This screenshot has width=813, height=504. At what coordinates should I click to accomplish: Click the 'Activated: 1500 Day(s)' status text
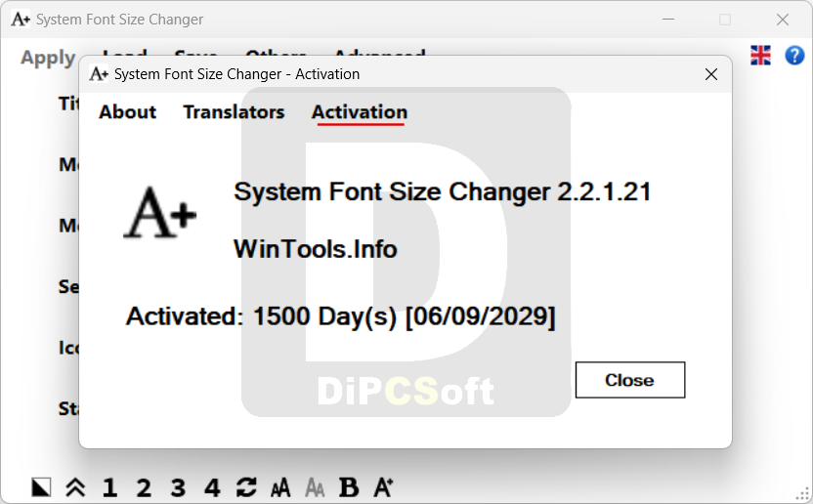pyautogui.click(x=341, y=316)
